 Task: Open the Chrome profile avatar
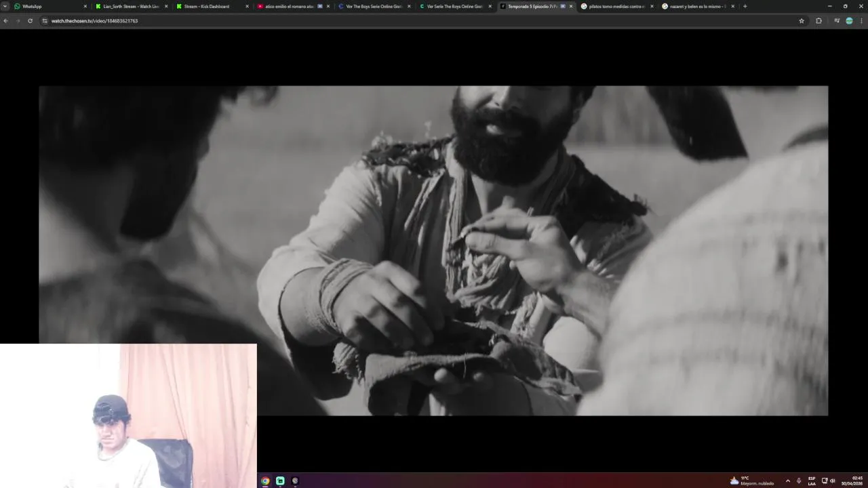coord(849,21)
